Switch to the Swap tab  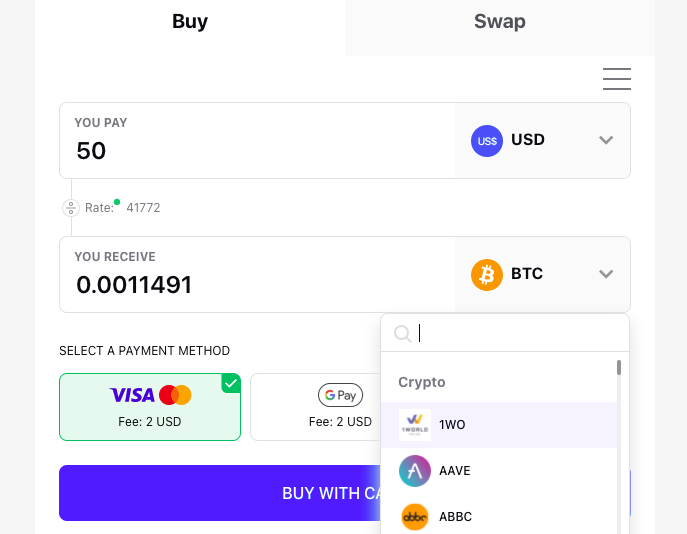[x=499, y=22]
